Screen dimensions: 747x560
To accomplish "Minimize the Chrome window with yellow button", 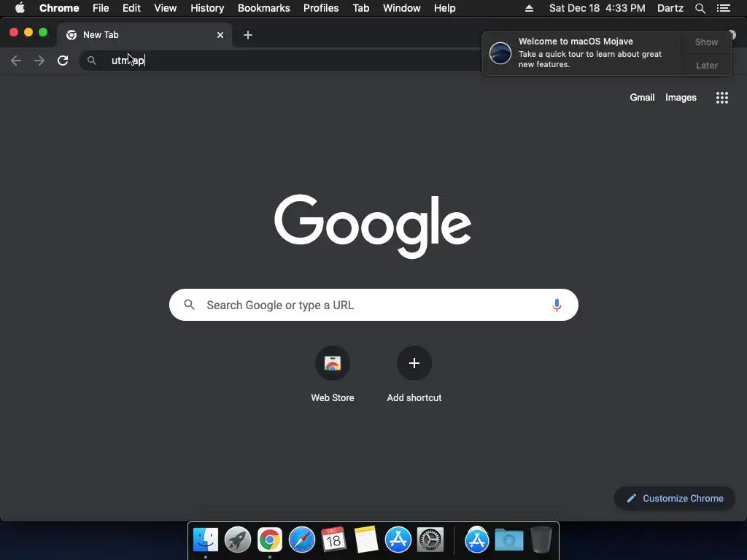I will (28, 32).
